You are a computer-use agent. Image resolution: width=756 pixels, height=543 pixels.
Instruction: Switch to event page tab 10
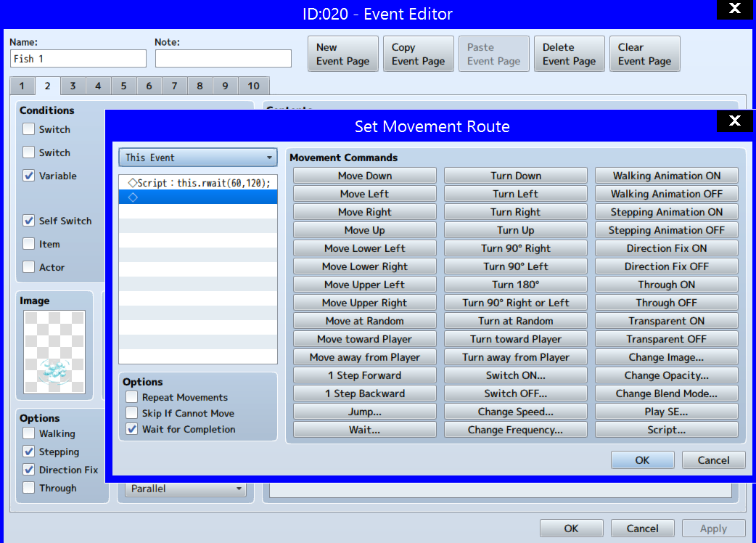point(254,86)
